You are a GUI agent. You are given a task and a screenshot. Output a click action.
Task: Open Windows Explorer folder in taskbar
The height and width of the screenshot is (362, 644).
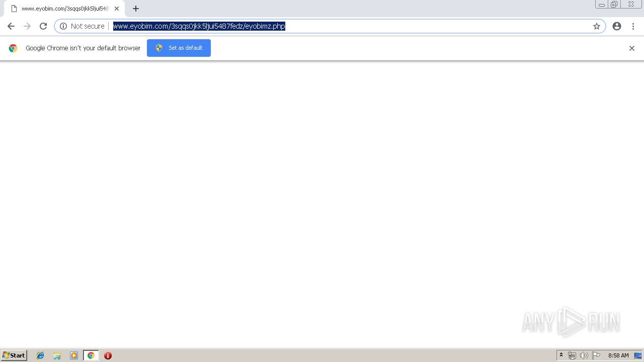point(57,355)
